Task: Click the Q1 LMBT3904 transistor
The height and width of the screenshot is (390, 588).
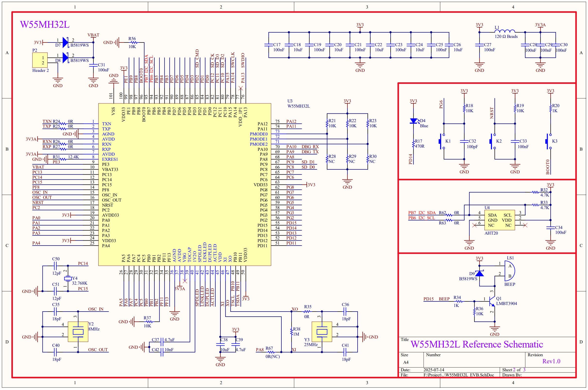Action: point(492,301)
